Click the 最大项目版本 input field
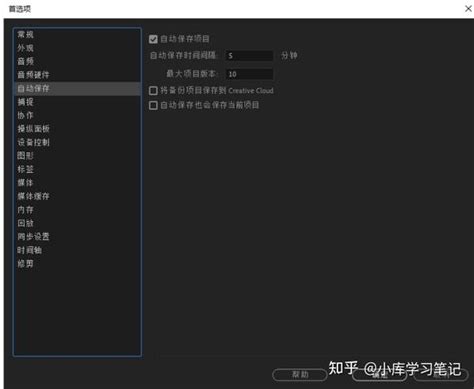The height and width of the screenshot is (389, 474). click(249, 74)
